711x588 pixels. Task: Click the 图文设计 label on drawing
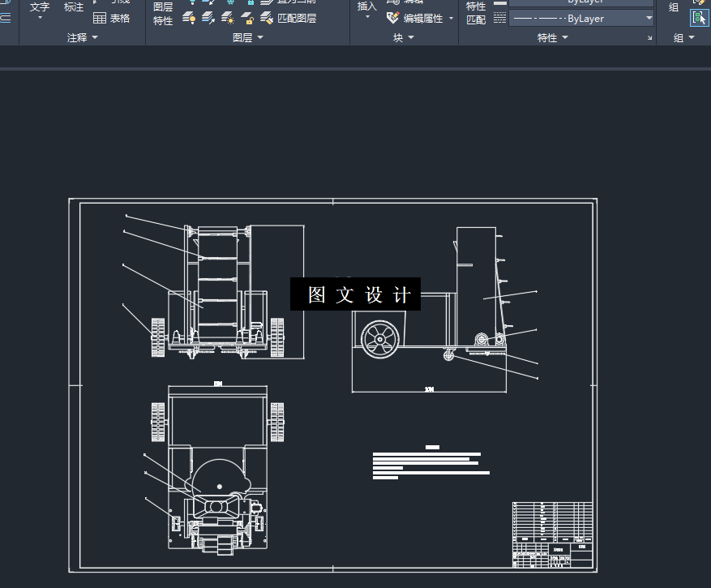pos(355,294)
